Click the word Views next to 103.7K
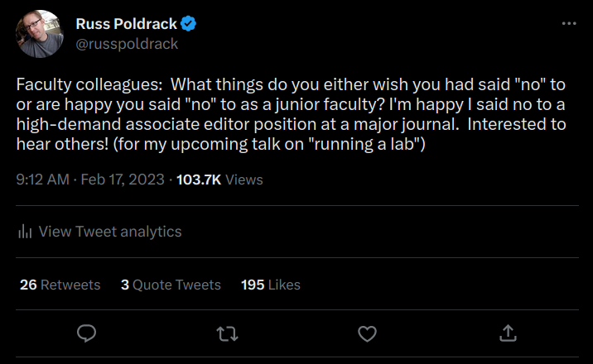 [244, 179]
